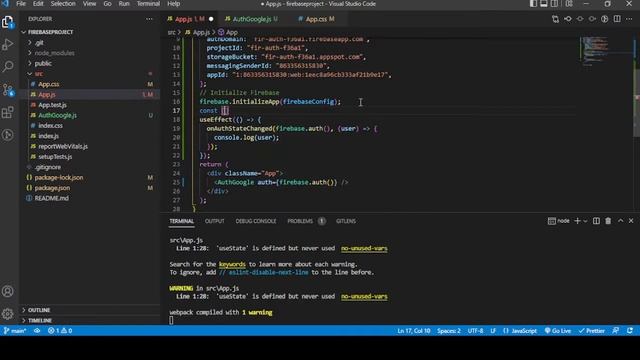Open package.json file
640x360 pixels.
52,188
